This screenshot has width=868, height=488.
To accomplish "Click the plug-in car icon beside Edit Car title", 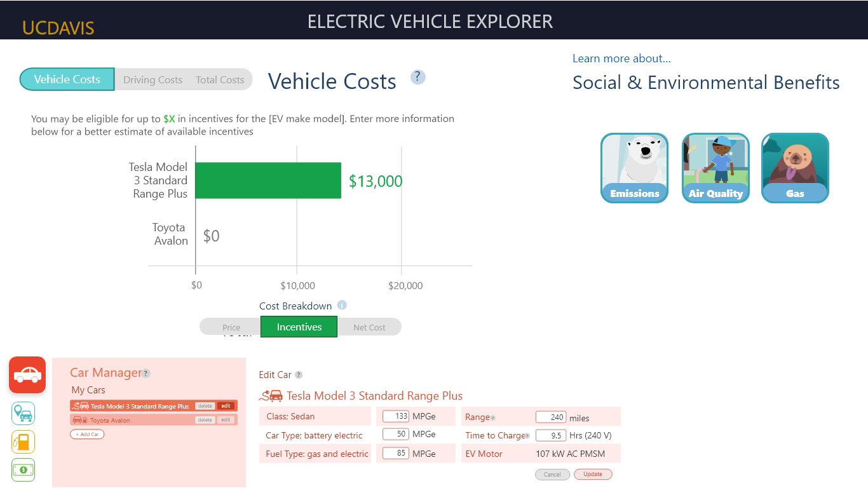I will [x=271, y=396].
